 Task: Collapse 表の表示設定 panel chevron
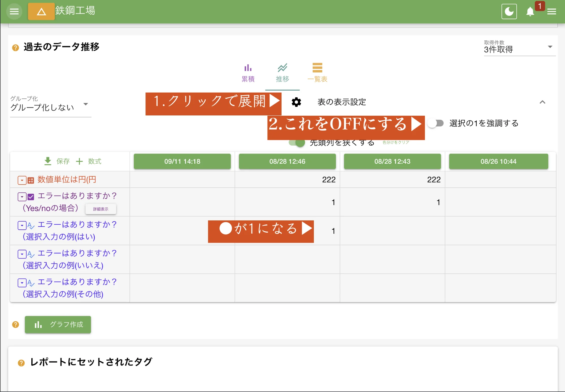coord(542,102)
